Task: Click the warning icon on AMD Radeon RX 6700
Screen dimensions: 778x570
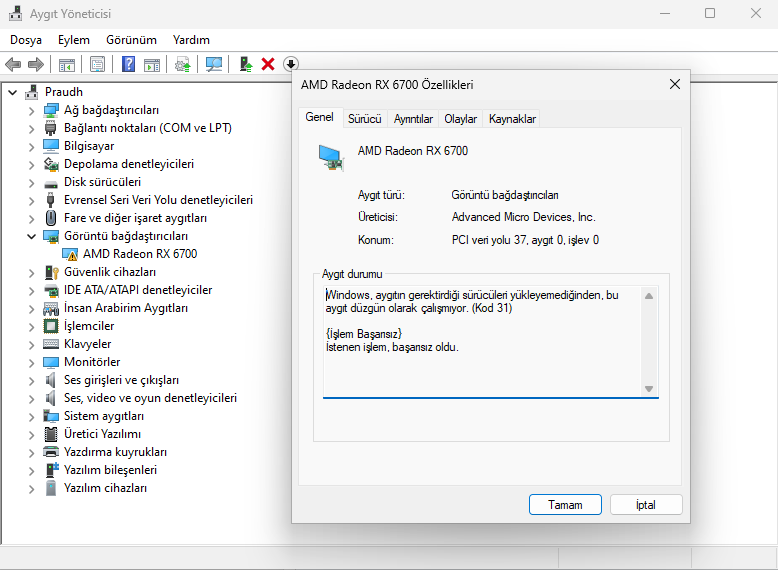Action: pyautogui.click(x=70, y=254)
